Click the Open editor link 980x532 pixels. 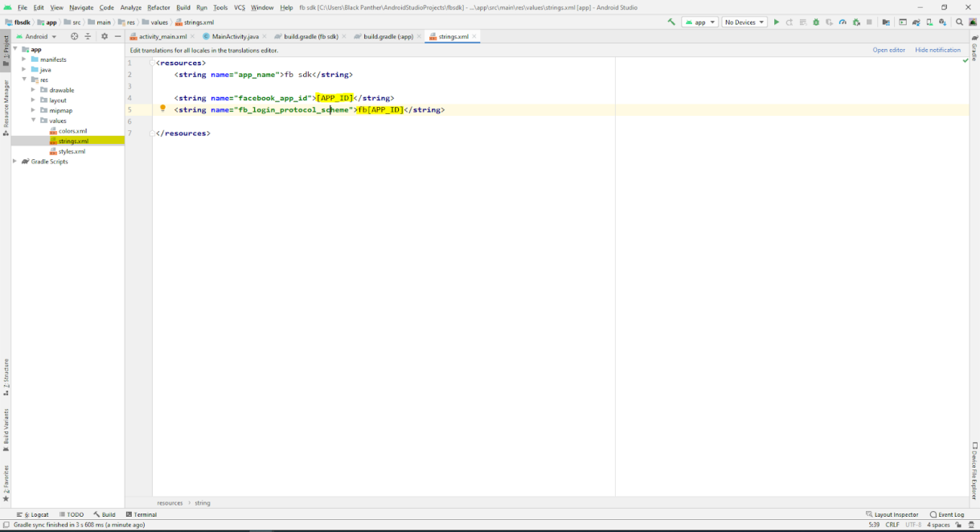(888, 50)
